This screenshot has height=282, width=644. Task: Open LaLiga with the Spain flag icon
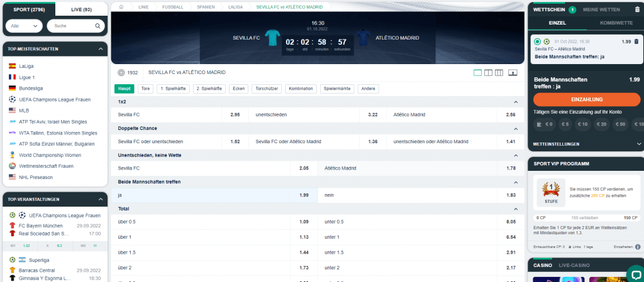tap(12, 66)
